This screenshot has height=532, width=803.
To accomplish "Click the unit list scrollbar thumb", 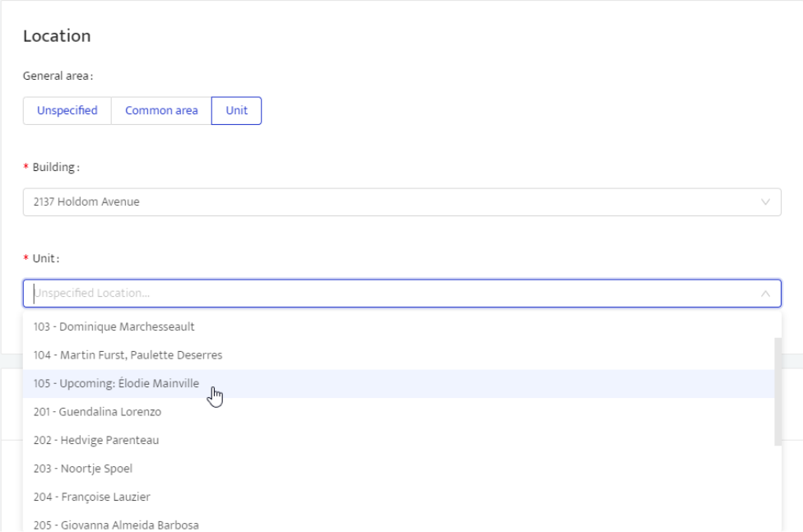I will point(777,391).
